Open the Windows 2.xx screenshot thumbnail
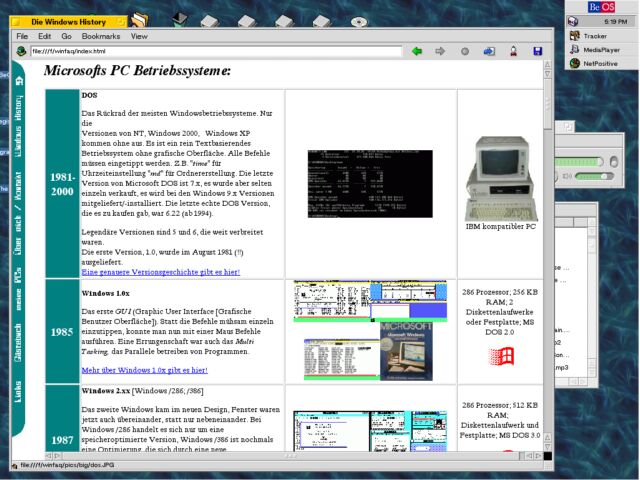The width and height of the screenshot is (640, 480). (x=370, y=431)
